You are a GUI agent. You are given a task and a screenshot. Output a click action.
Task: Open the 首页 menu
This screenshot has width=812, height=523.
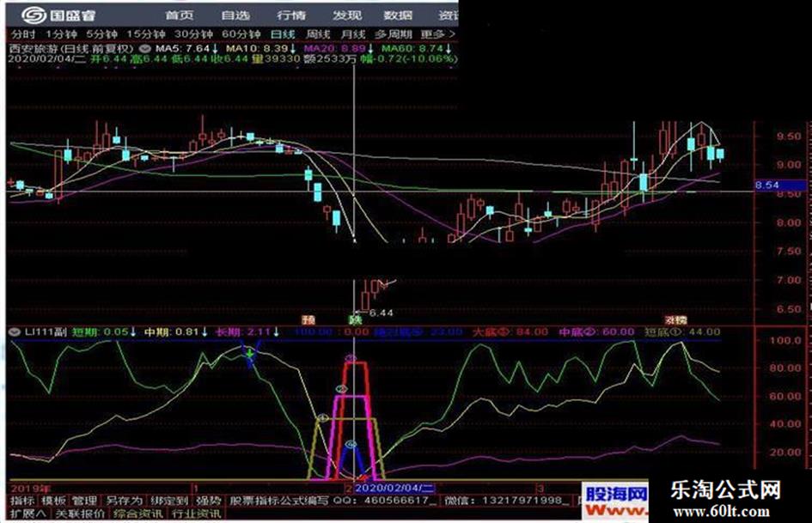(180, 15)
